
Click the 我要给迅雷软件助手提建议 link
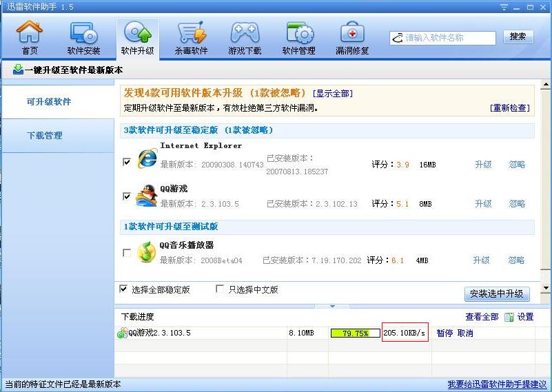pyautogui.click(x=497, y=384)
